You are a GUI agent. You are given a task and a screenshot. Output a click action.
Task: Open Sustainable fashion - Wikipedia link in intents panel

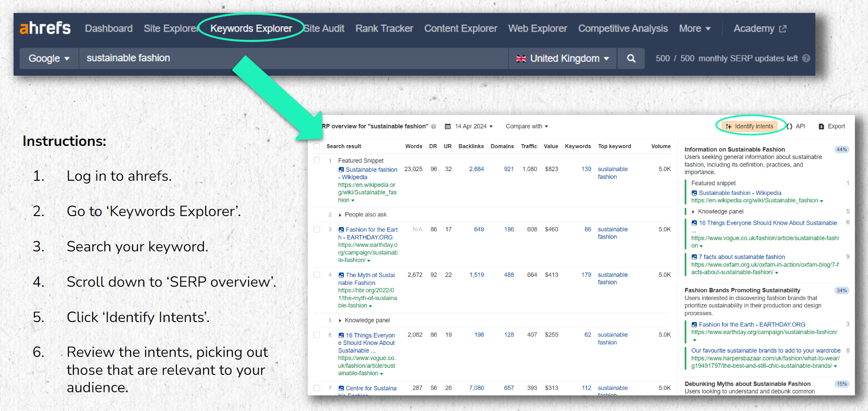740,193
